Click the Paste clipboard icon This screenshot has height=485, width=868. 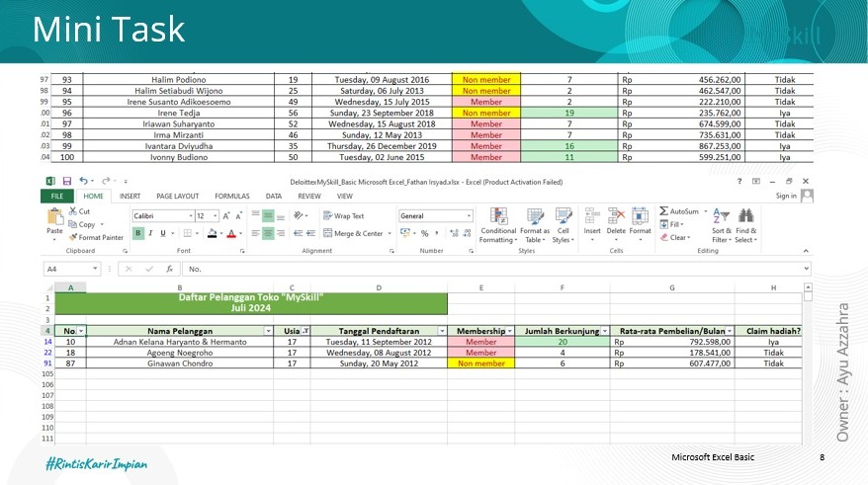click(54, 216)
